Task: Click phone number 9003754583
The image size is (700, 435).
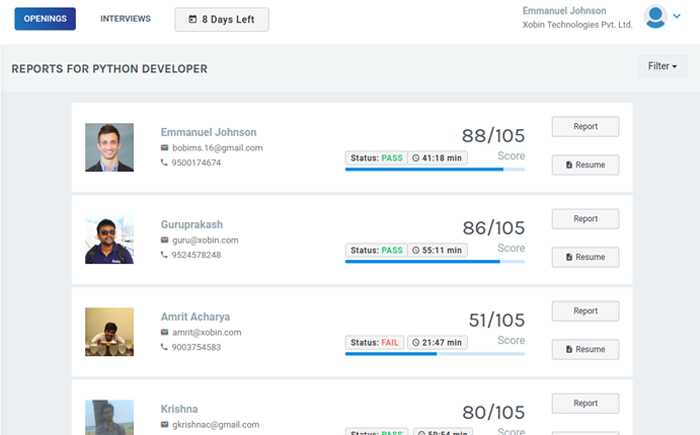Action: click(x=196, y=347)
